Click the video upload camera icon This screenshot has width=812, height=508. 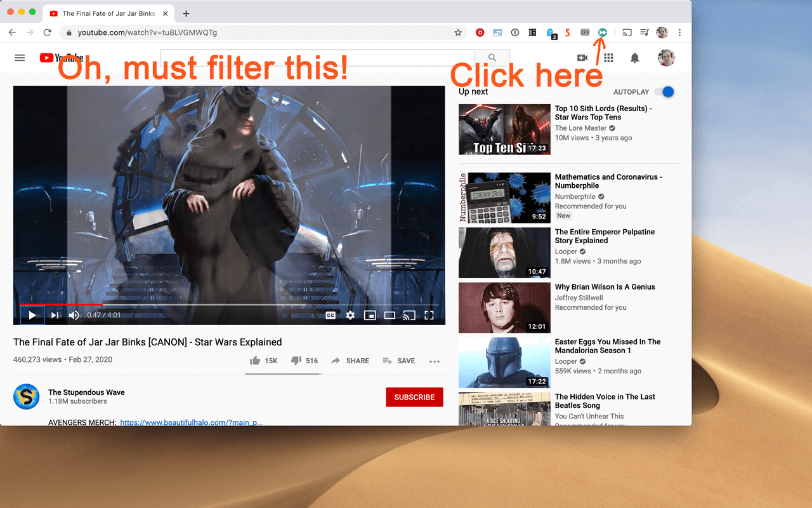582,58
